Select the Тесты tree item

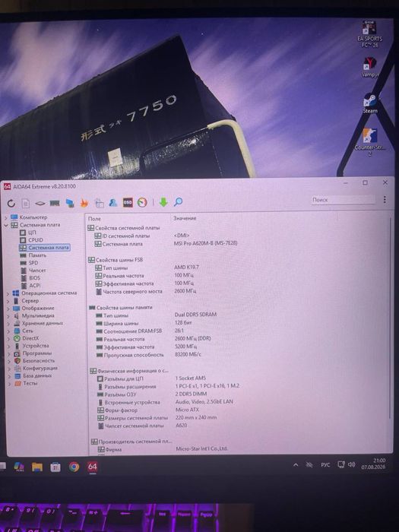click(x=26, y=383)
